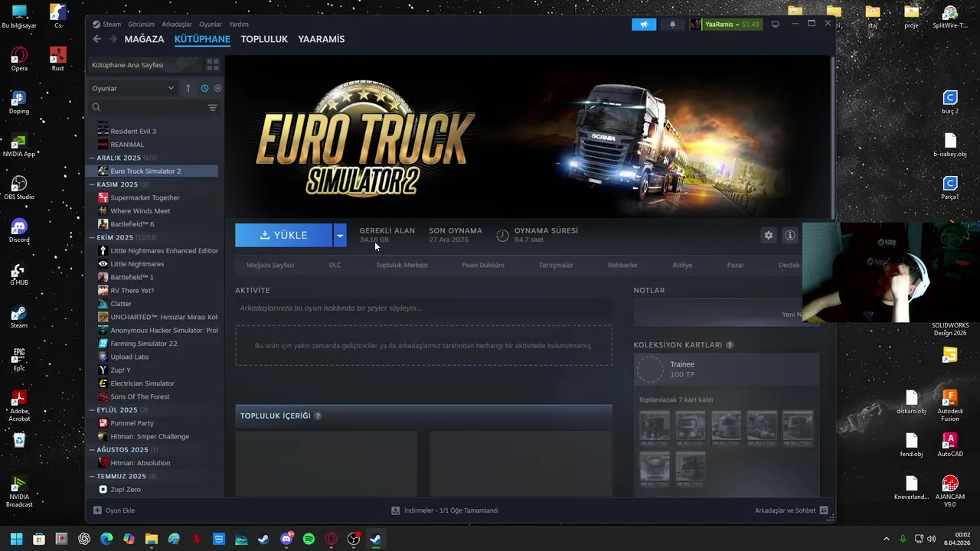Switch to the TOPLULUK tab

point(264,39)
